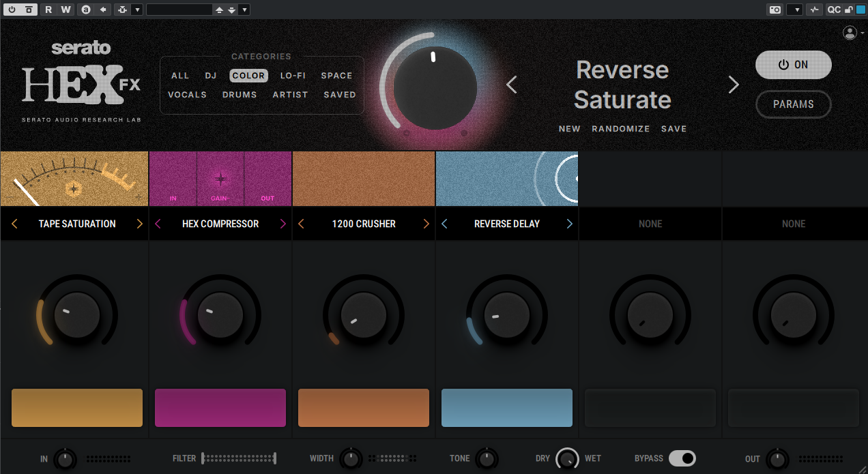Toggle the blue Reverse Delay pad
This screenshot has width=868, height=474.
[x=507, y=408]
